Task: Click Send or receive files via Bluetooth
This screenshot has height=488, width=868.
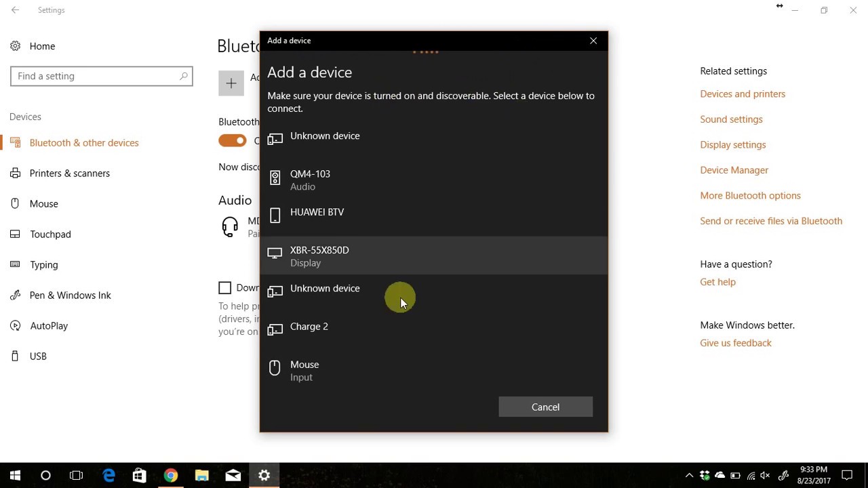Action: [x=771, y=221]
